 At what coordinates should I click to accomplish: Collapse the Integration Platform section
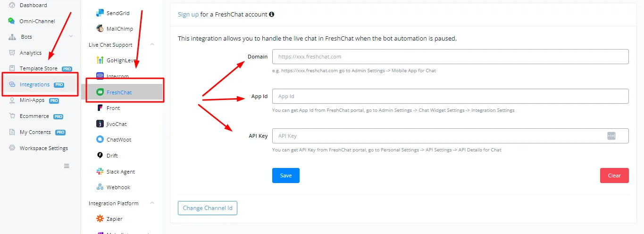click(x=152, y=203)
